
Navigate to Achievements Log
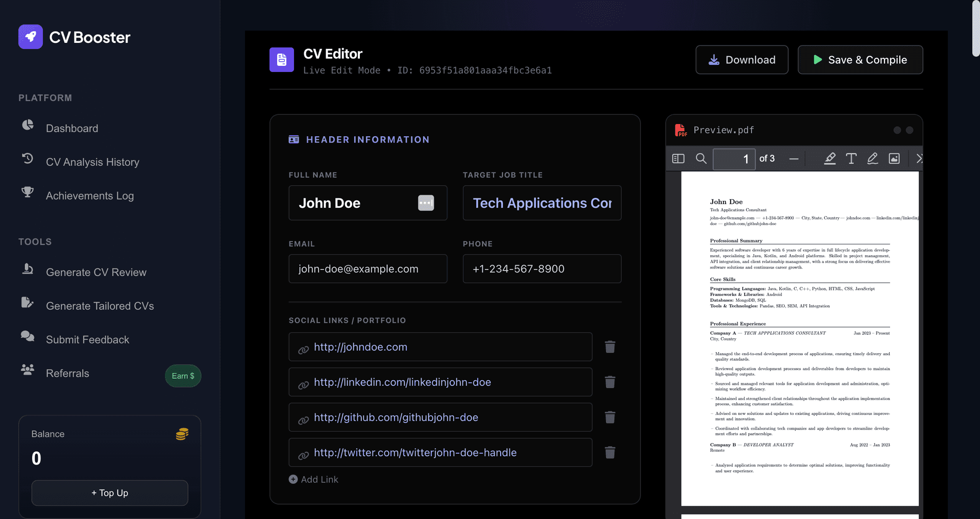point(89,195)
